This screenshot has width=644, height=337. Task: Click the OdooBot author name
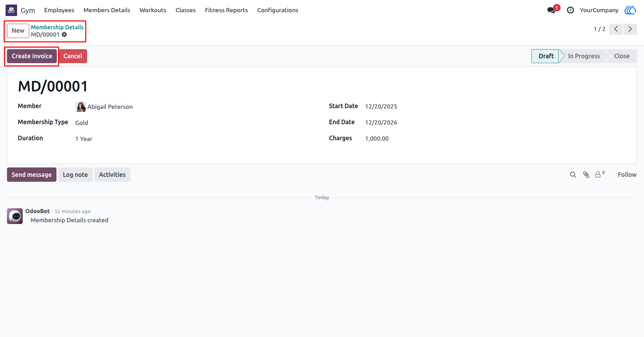(x=38, y=211)
